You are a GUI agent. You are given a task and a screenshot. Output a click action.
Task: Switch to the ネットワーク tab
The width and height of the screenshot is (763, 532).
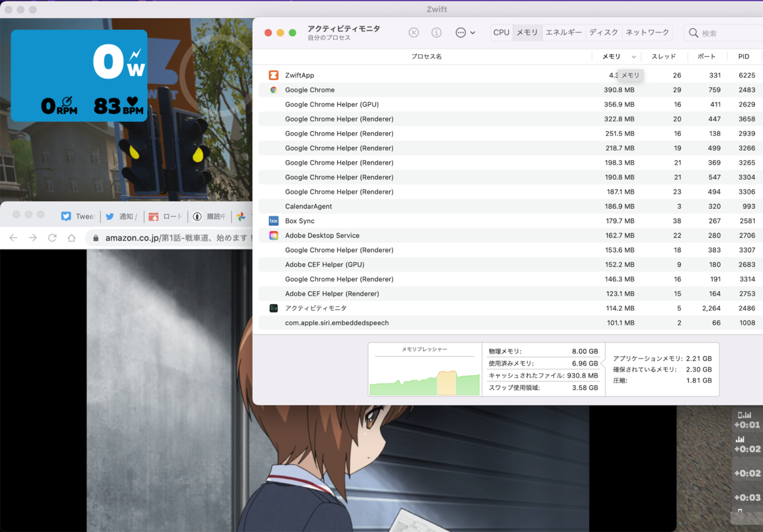[x=647, y=32]
